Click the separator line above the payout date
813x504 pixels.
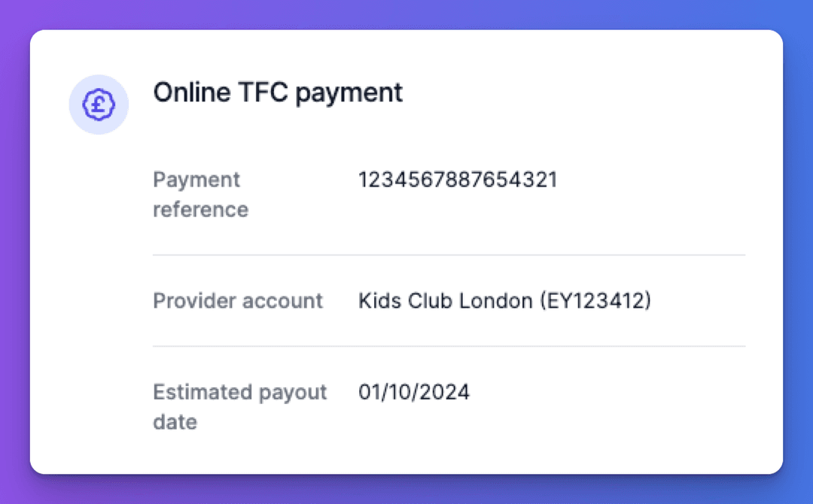click(x=449, y=346)
